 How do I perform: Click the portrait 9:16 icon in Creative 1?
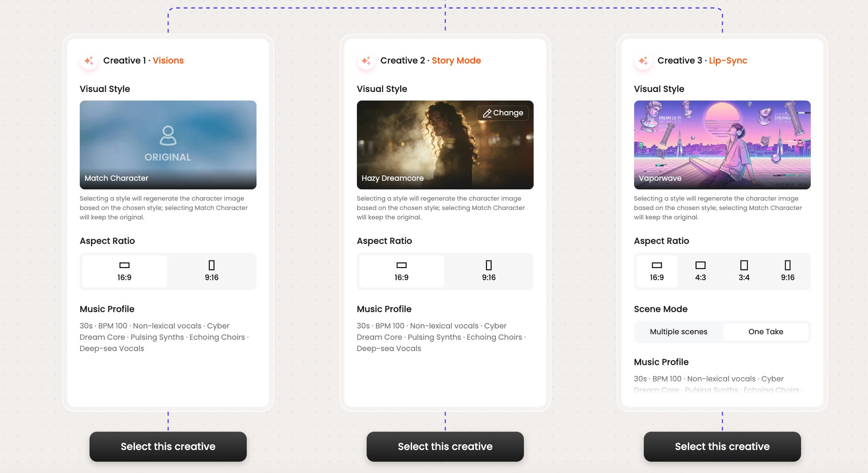[212, 265]
